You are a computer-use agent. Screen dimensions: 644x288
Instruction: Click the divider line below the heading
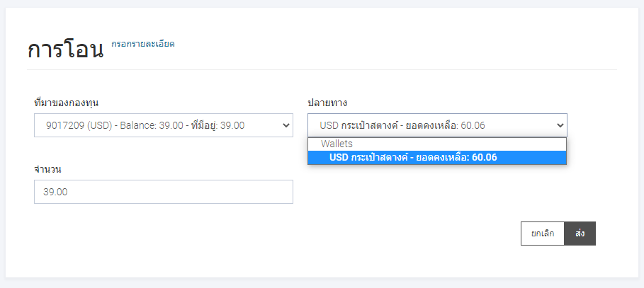click(322, 70)
